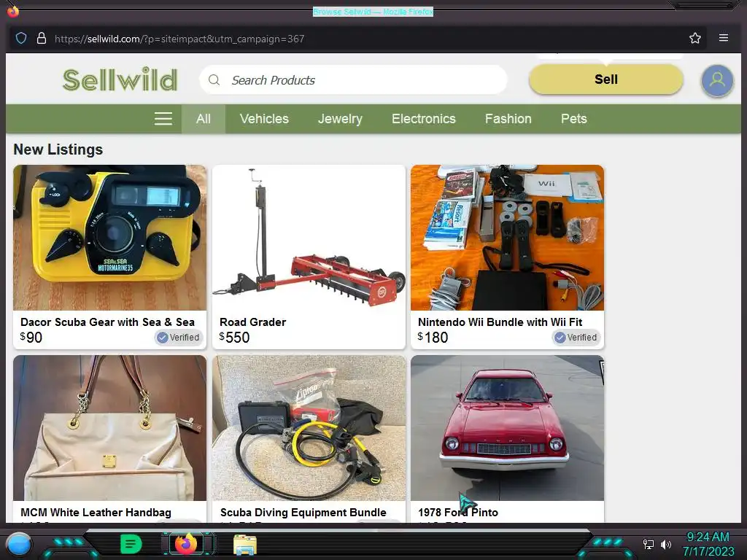Click the Firefox logo in the title bar
747x560 pixels.
point(13,10)
